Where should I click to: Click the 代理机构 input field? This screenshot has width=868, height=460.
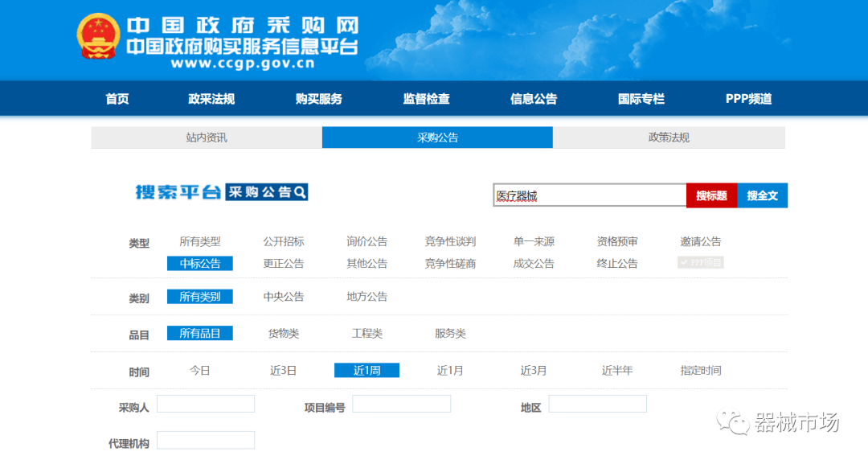click(x=206, y=440)
